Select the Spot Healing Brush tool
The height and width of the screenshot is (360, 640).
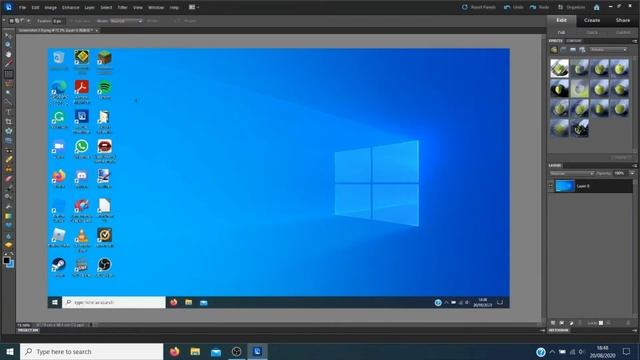click(8, 160)
